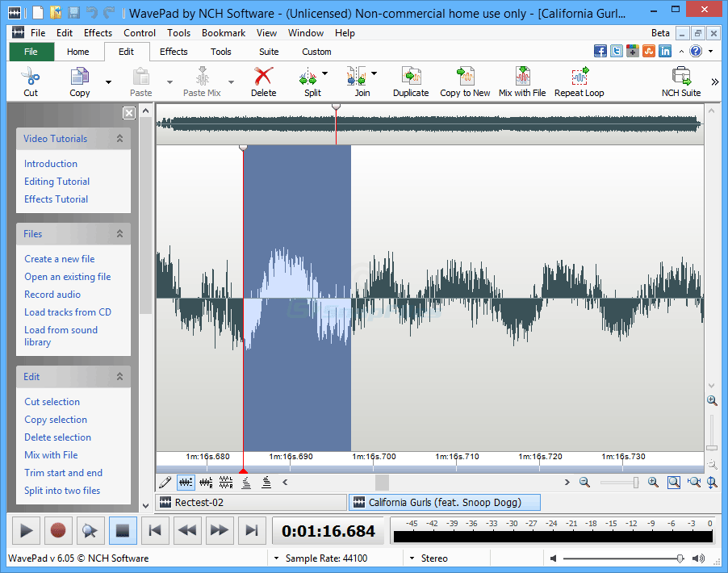Collapse the Video Tutorials panel
This screenshot has width=728, height=573.
click(x=119, y=138)
